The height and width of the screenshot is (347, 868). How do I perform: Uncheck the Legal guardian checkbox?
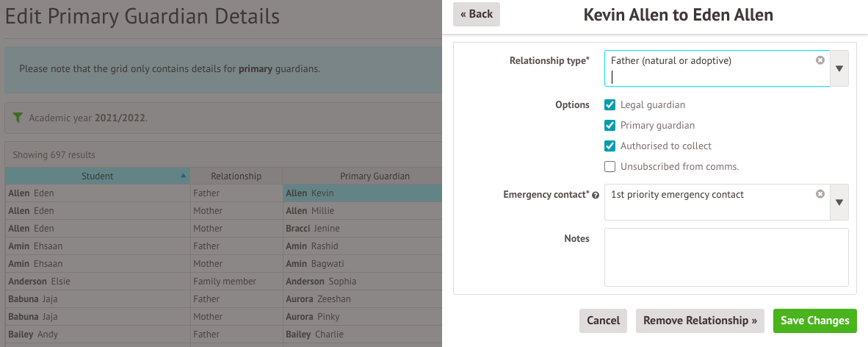610,105
